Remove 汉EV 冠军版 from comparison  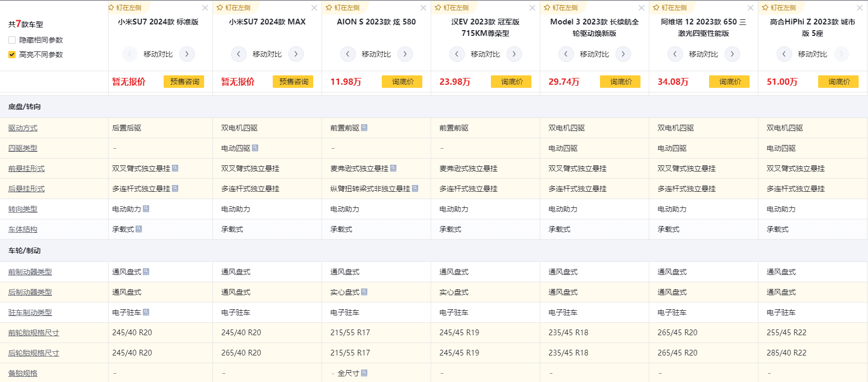(x=532, y=8)
